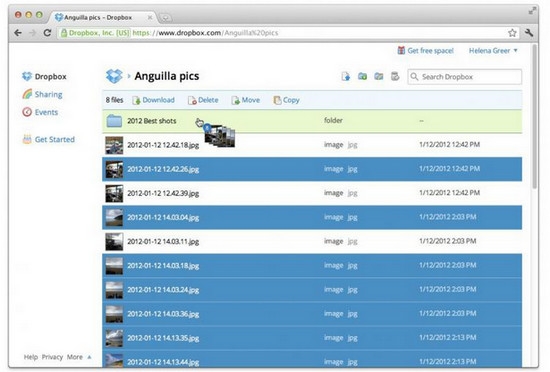Select file name 2012-01-12 12.42.39.jpg

(163, 194)
